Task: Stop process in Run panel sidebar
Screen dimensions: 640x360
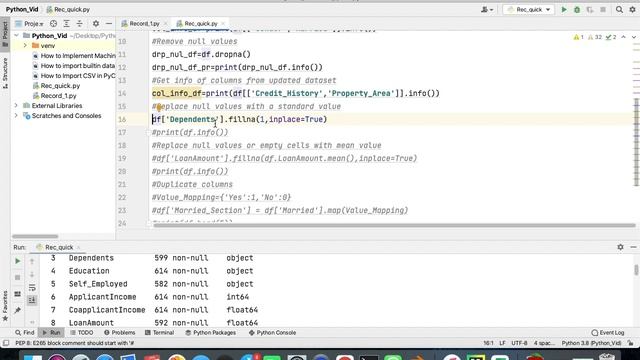Action: tap(18, 278)
